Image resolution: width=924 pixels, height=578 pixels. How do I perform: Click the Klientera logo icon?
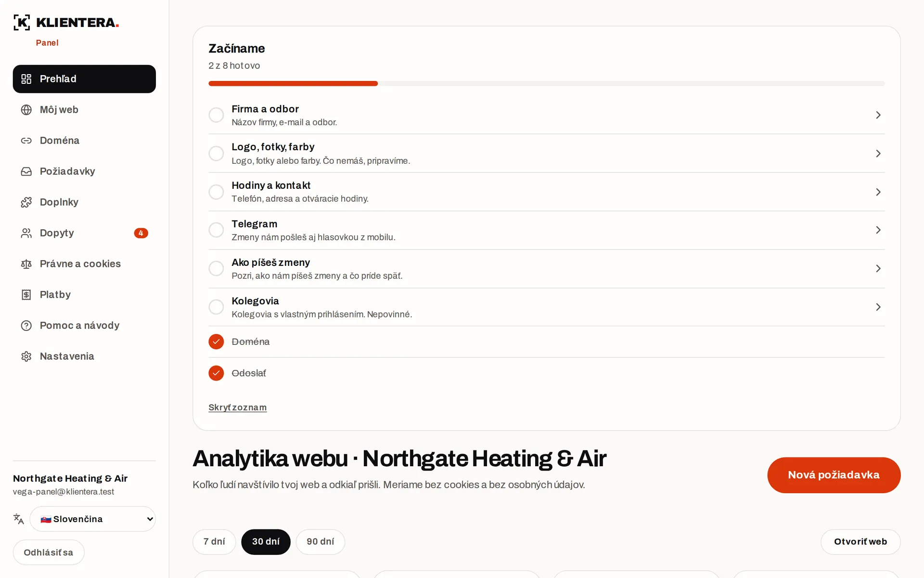click(22, 22)
